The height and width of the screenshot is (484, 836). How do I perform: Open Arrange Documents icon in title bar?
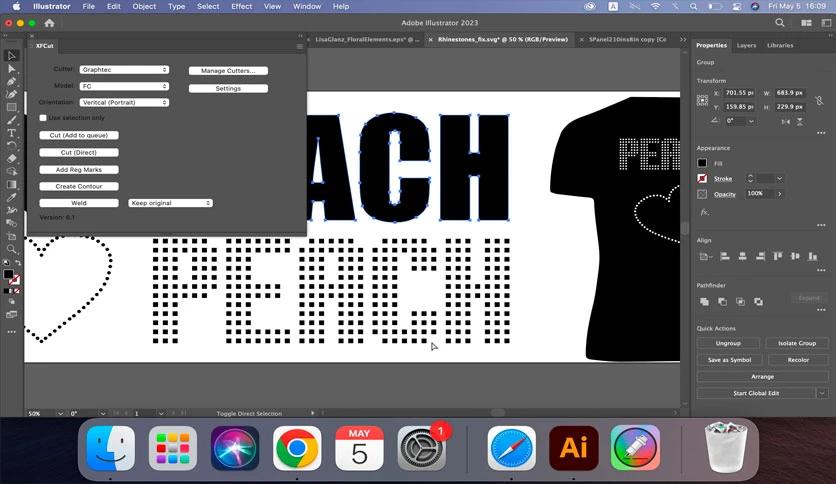click(806, 23)
